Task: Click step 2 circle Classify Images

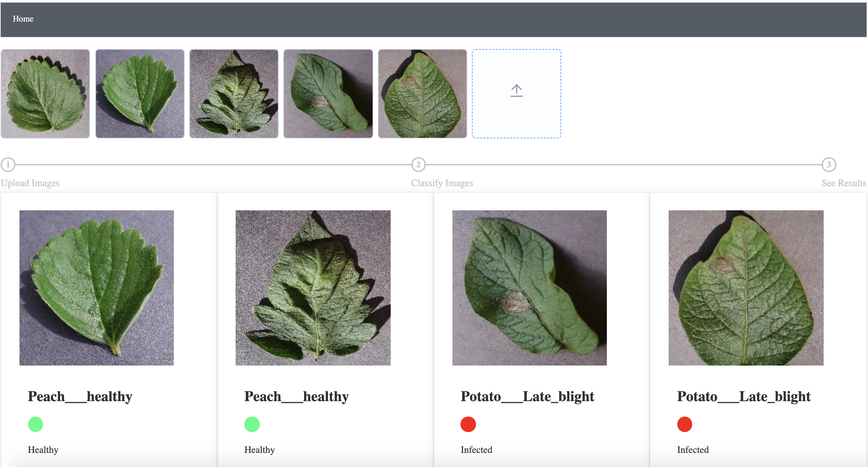Action: tap(418, 165)
